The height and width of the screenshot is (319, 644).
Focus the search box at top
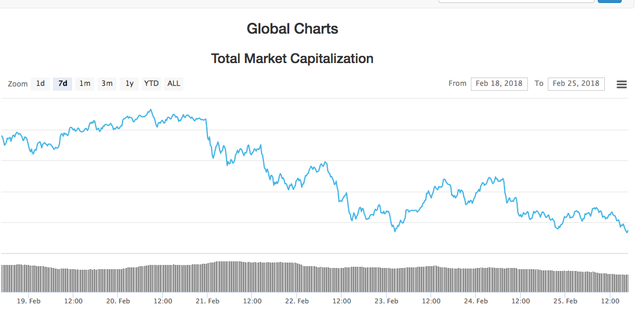click(516, 1)
